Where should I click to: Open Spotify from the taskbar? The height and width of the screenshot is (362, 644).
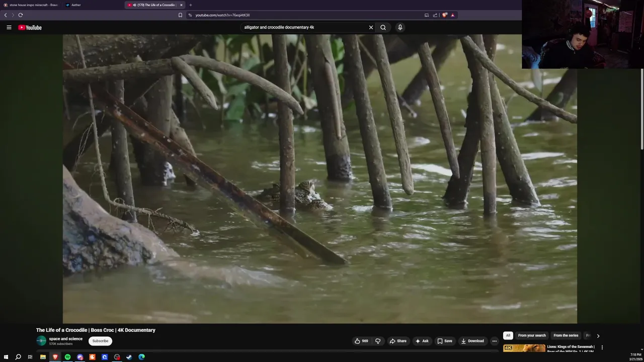point(67,357)
